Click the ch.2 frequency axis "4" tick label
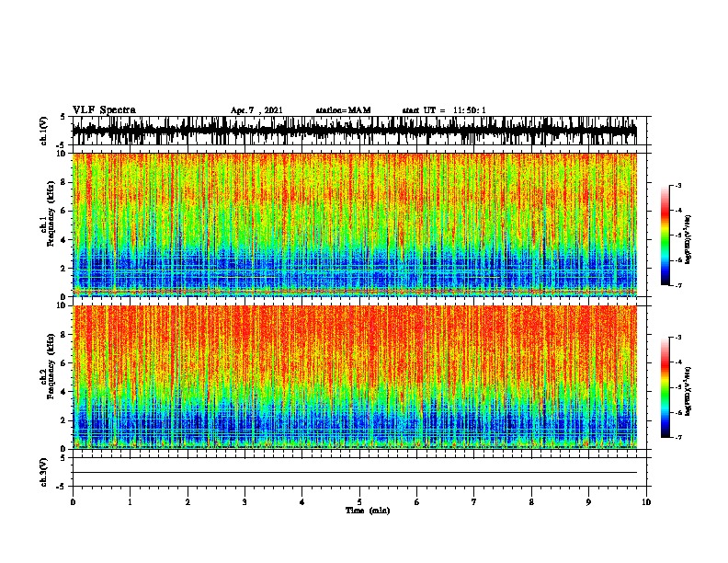 pyautogui.click(x=63, y=392)
